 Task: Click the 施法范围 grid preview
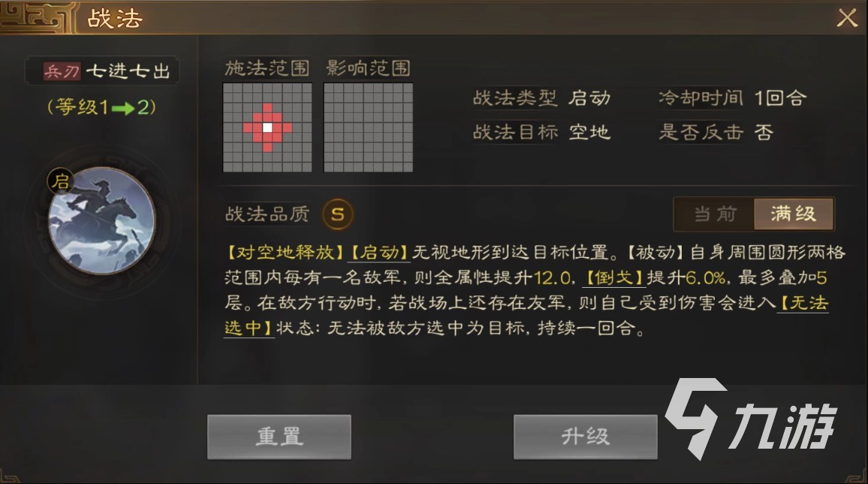pyautogui.click(x=267, y=127)
